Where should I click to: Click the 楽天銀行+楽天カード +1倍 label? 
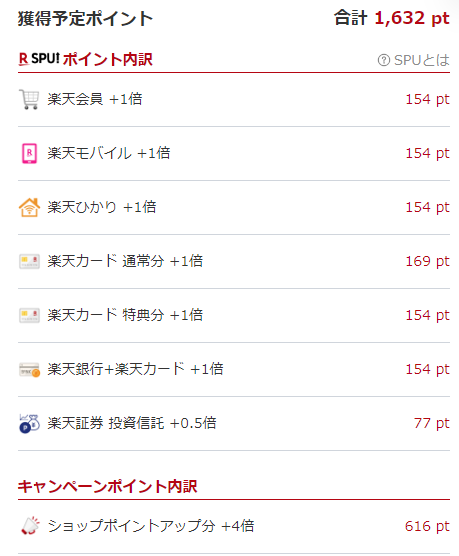pyautogui.click(x=135, y=369)
